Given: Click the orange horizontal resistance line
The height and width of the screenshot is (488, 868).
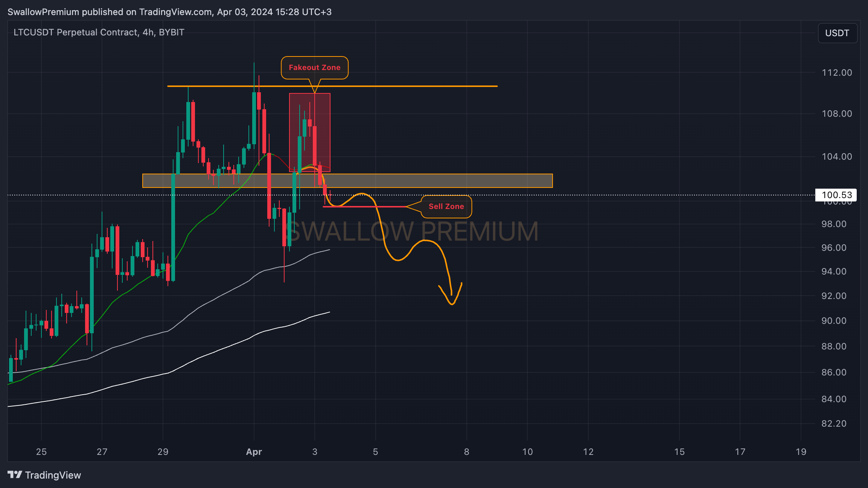Looking at the screenshot, I should (332, 86).
